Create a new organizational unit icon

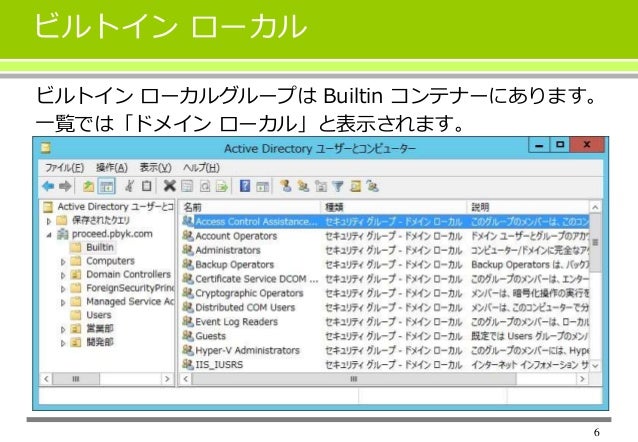(x=321, y=186)
